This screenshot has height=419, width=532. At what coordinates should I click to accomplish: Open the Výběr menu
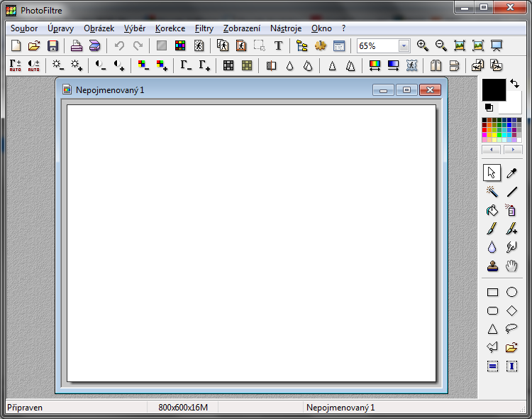pyautogui.click(x=135, y=28)
